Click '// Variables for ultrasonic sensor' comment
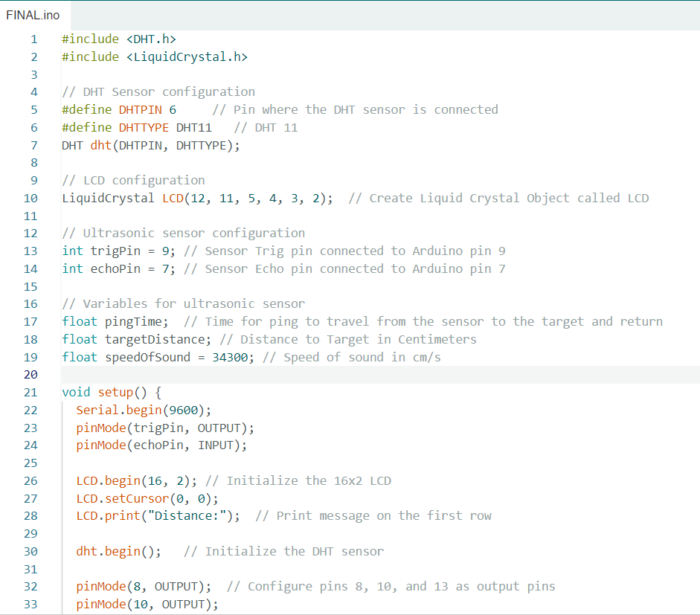 184,303
